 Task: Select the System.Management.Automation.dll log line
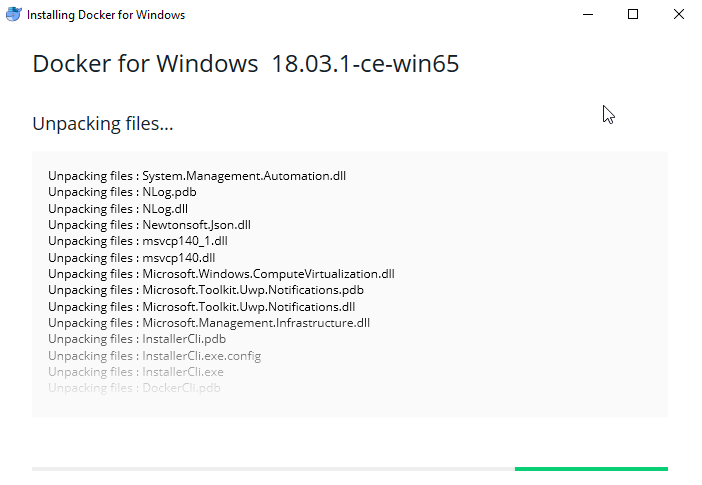pyautogui.click(x=197, y=176)
